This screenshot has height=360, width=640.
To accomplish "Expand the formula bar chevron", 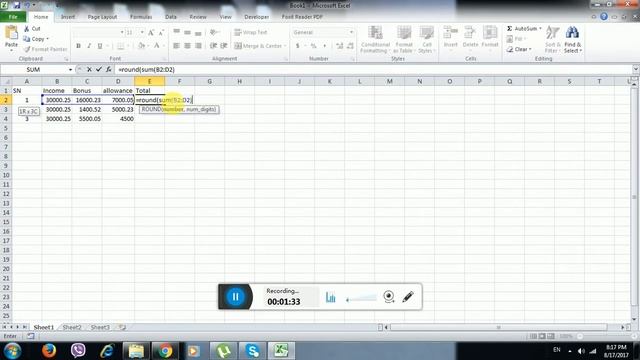I will point(636,69).
